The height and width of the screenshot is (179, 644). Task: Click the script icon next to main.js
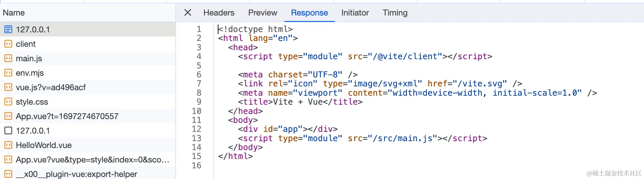pyautogui.click(x=8, y=58)
